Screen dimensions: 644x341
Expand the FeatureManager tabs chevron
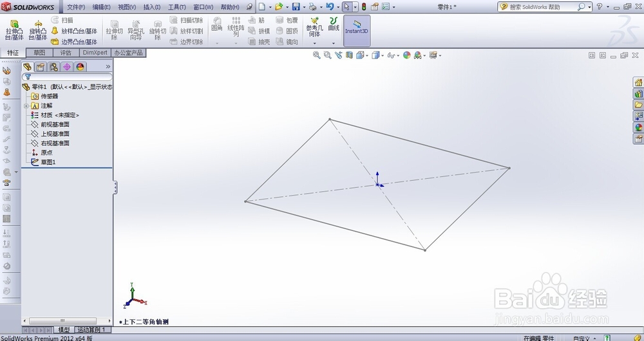108,66
